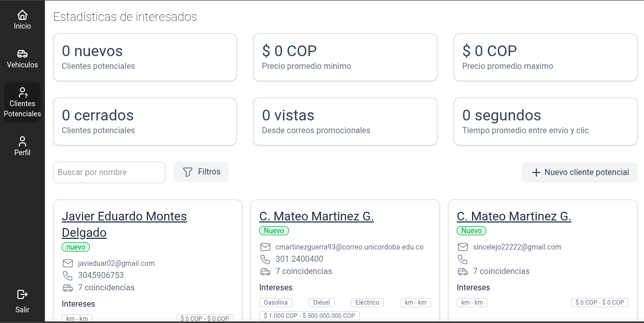Click the Nuevo cliente potencial button
The width and height of the screenshot is (644, 323).
[x=580, y=172]
